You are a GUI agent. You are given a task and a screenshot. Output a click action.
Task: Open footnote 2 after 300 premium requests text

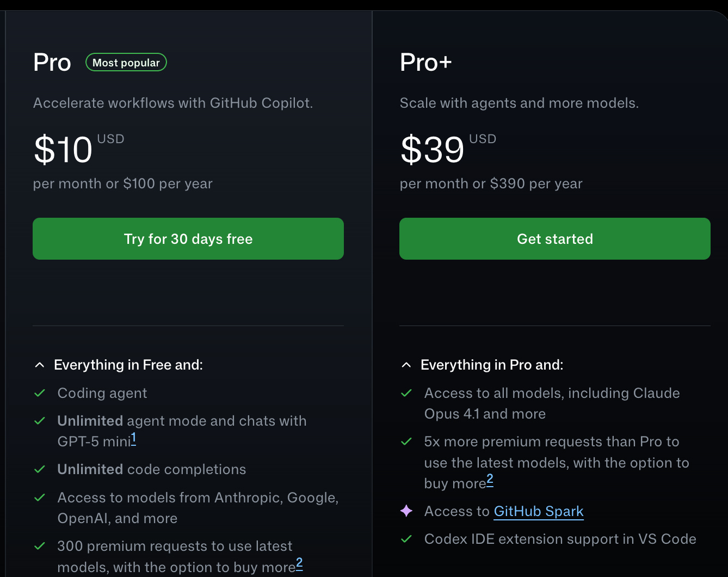click(299, 563)
